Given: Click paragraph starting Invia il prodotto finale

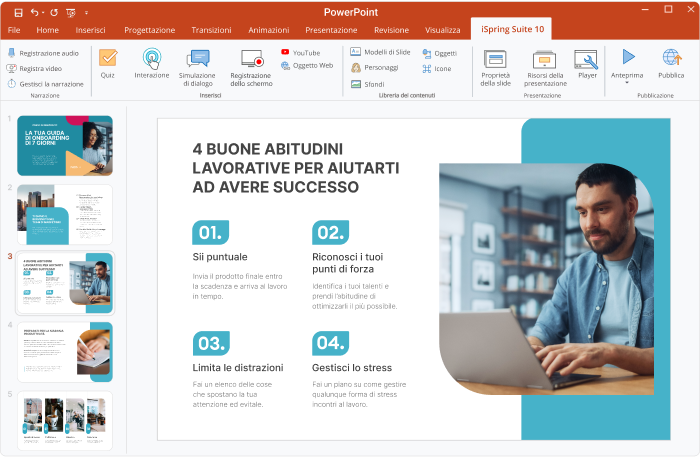Looking at the screenshot, I should click(x=240, y=286).
